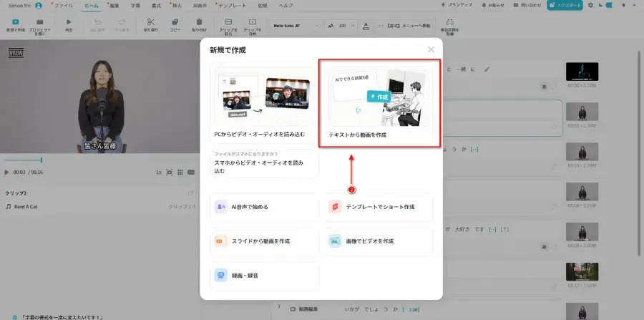Screen dimensions: 644x320
Task: Open settings gear icon at top right
Action: 590,5
